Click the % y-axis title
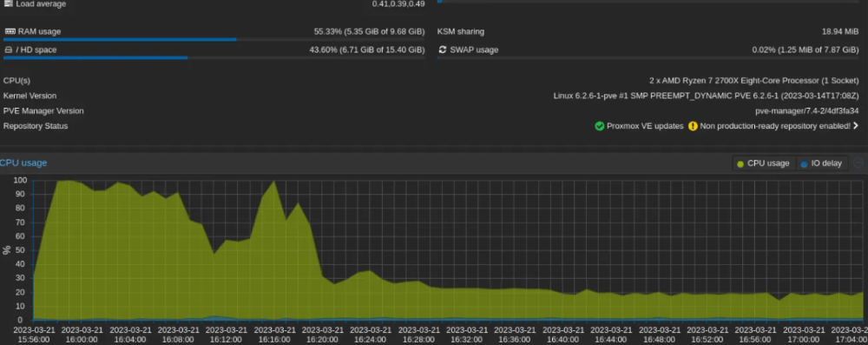The height and width of the screenshot is (345, 868). click(x=7, y=249)
